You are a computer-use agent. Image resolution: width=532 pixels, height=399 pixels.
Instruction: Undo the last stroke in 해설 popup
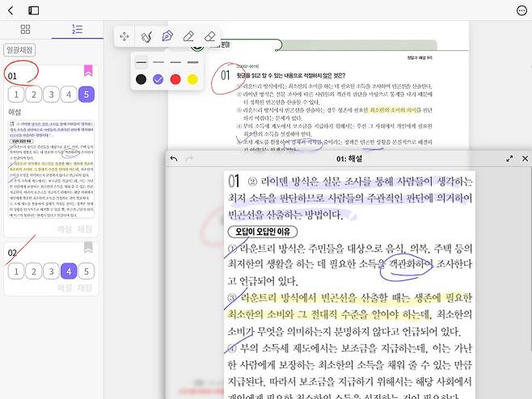pos(174,158)
